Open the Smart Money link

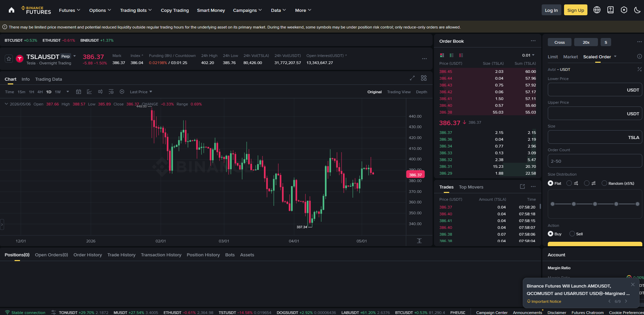coord(211,10)
